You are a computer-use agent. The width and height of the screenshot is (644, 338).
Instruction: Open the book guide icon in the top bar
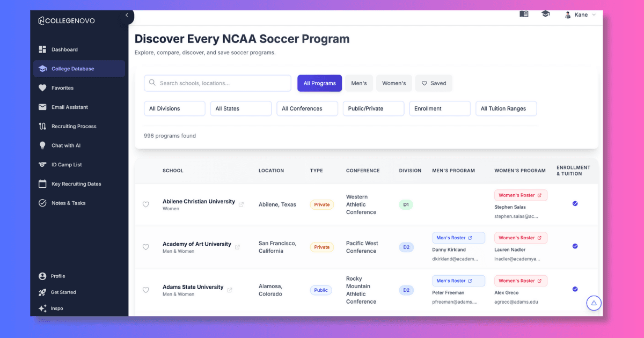click(524, 14)
